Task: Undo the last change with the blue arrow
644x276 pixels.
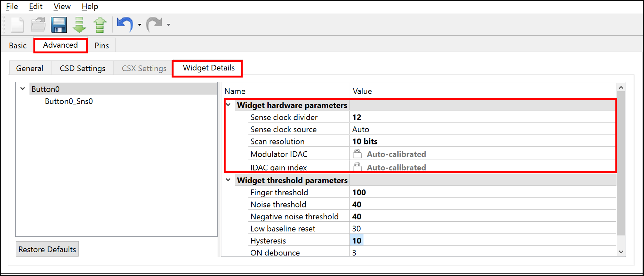Action: 125,24
